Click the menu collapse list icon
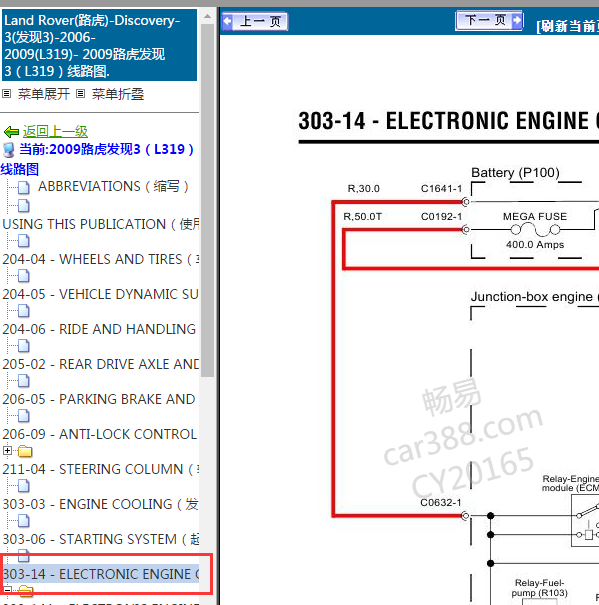Screen dimensions: 599x605 pyautogui.click(x=80, y=93)
